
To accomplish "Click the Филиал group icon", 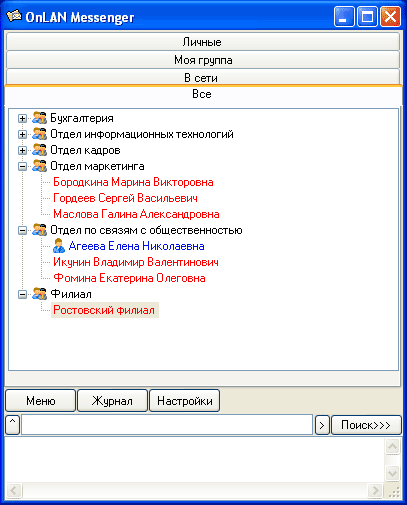I will (x=40, y=294).
